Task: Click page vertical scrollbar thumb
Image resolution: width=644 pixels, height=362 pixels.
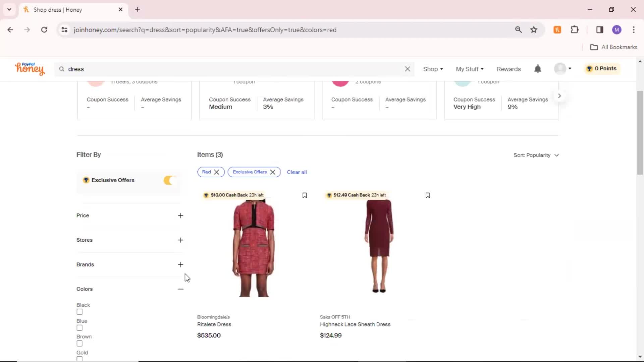Action: 640,132
